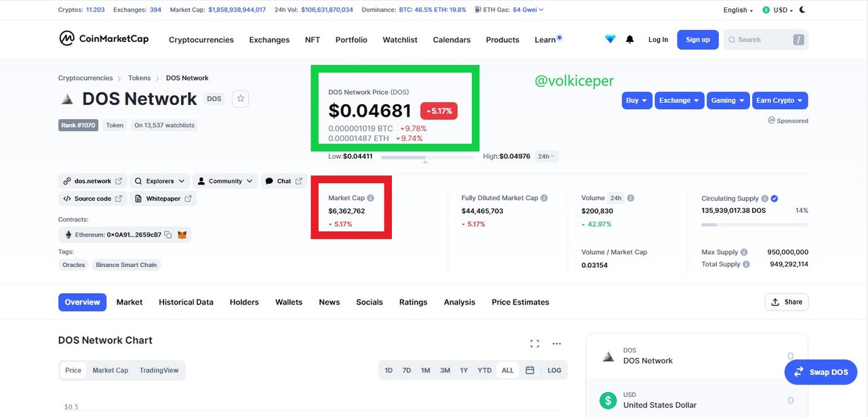Click the CoinMarketCap logo
This screenshot has width=868, height=417.
coord(104,39)
